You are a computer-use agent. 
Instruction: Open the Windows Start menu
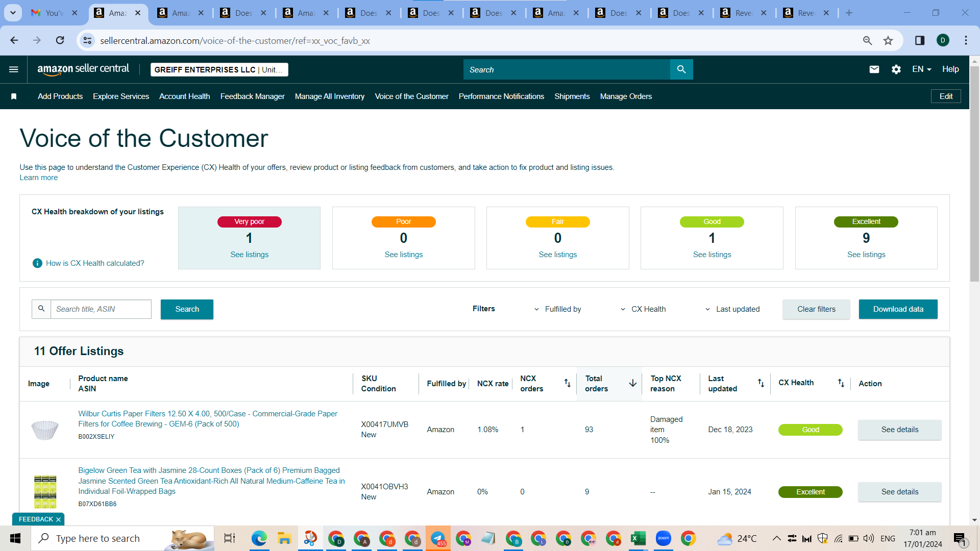click(15, 538)
